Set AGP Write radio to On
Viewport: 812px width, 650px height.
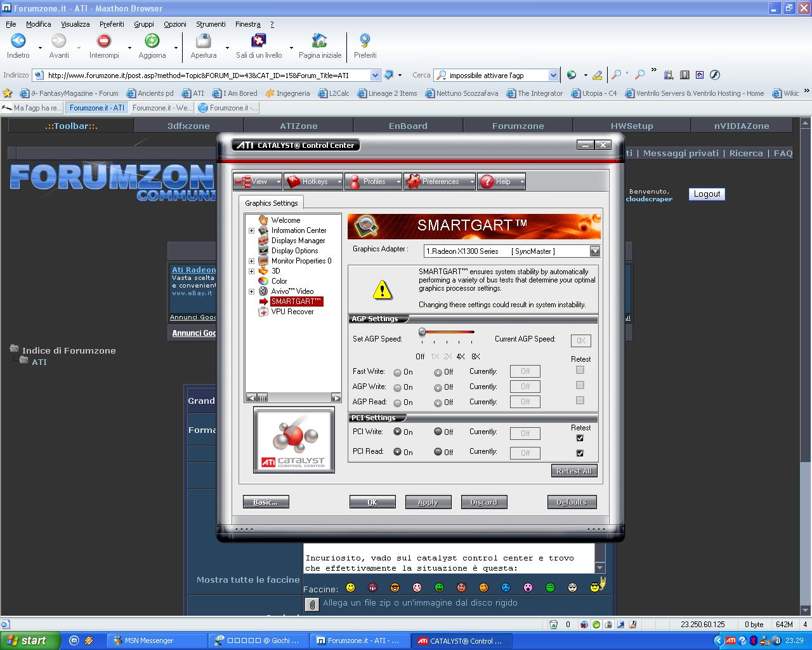click(x=397, y=388)
